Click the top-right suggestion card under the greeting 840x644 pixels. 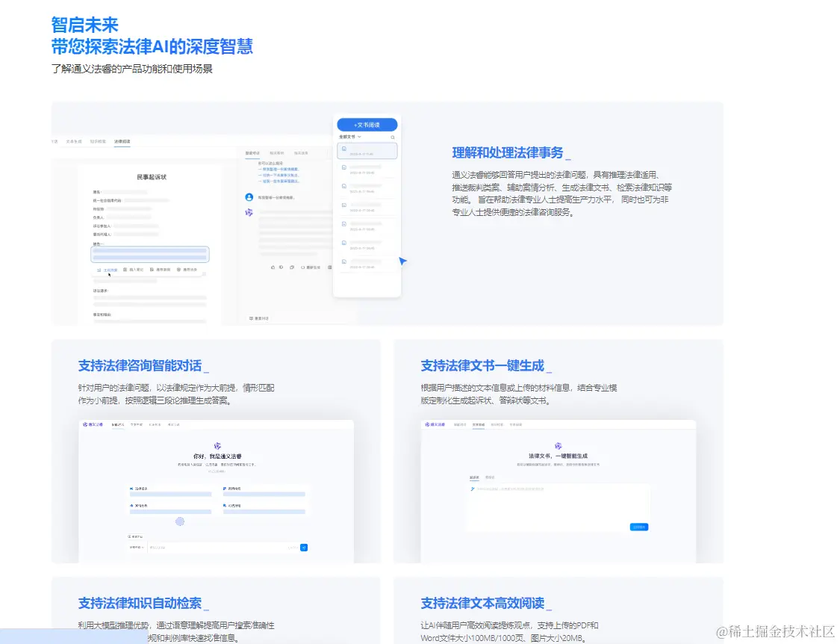[264, 492]
